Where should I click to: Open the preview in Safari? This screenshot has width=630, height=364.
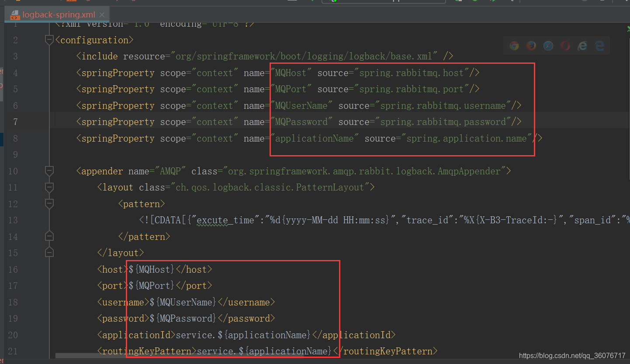(548, 45)
